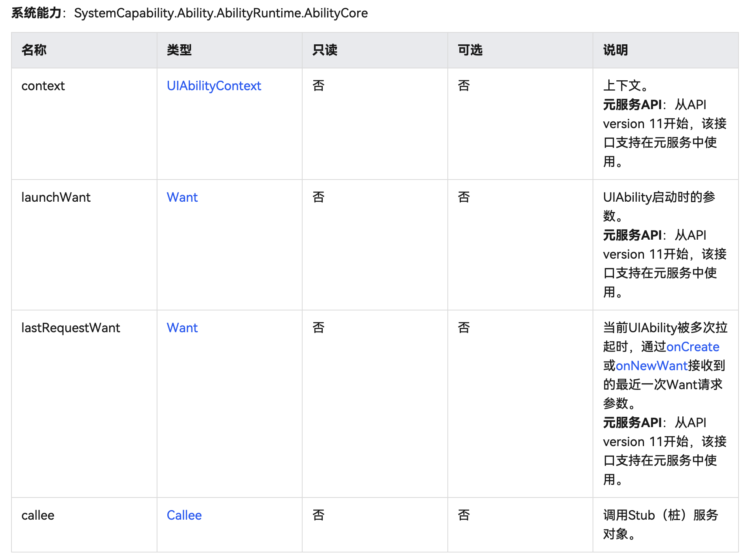Click 'UIAbility启动时的参数' description text
The image size is (750, 560).
pyautogui.click(x=659, y=206)
